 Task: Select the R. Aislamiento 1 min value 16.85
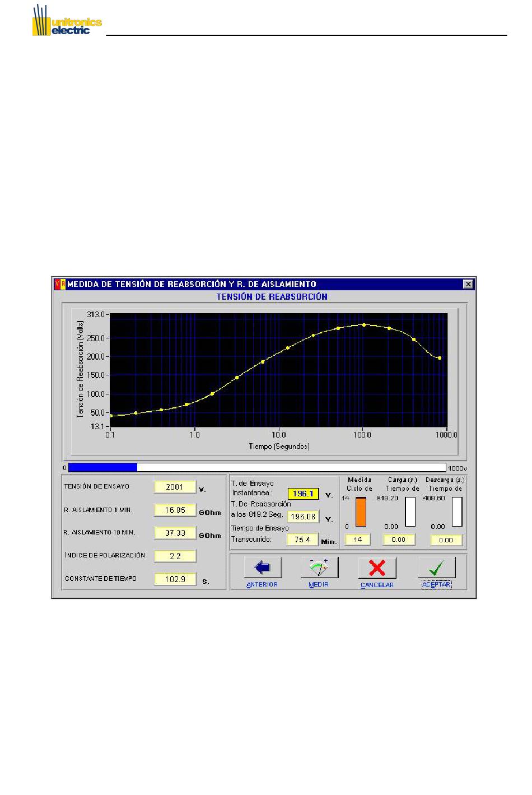175,510
